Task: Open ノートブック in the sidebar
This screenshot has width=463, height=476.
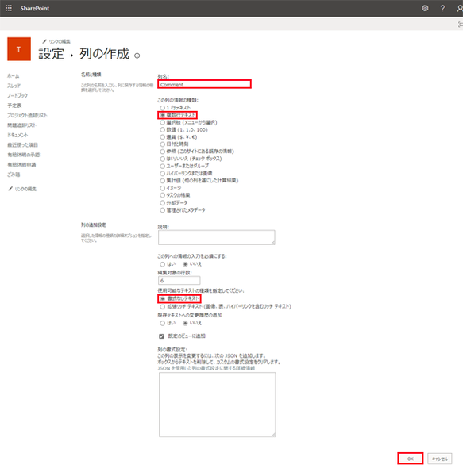Action: tap(17, 96)
